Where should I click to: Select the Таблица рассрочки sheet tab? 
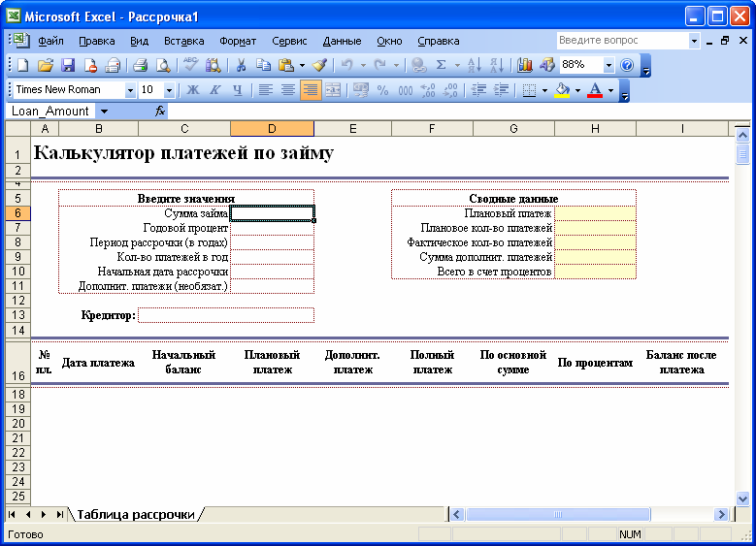tap(136, 514)
